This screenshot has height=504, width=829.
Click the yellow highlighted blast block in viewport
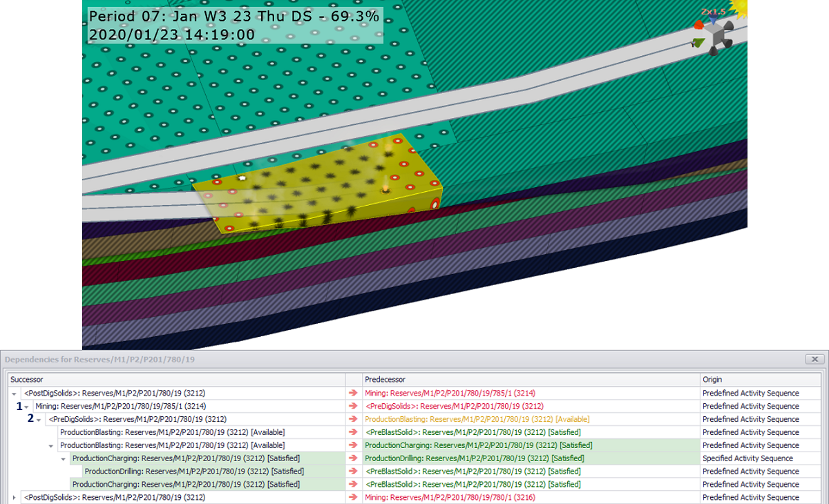coord(318,183)
